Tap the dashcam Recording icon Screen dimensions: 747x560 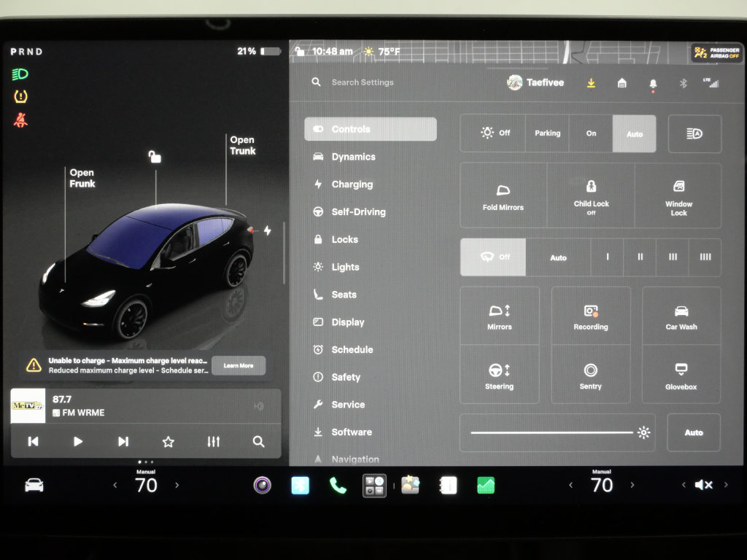tap(591, 316)
